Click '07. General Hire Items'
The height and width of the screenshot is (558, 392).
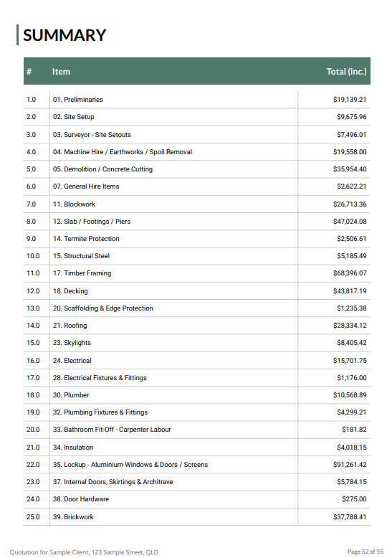pos(86,186)
